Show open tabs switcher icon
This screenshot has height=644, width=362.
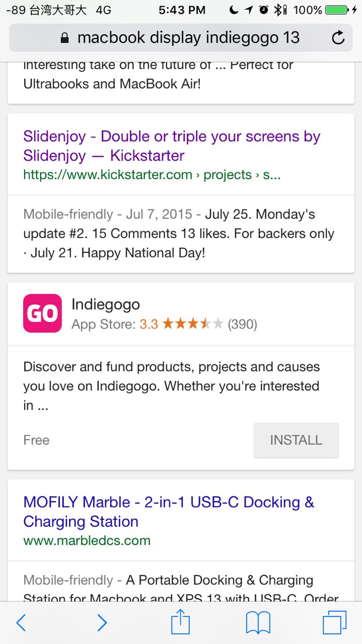[334, 623]
